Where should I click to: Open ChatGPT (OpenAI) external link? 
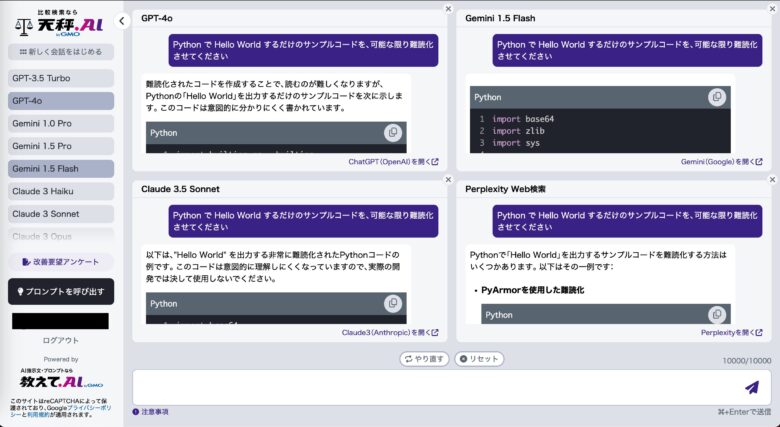pyautogui.click(x=392, y=161)
